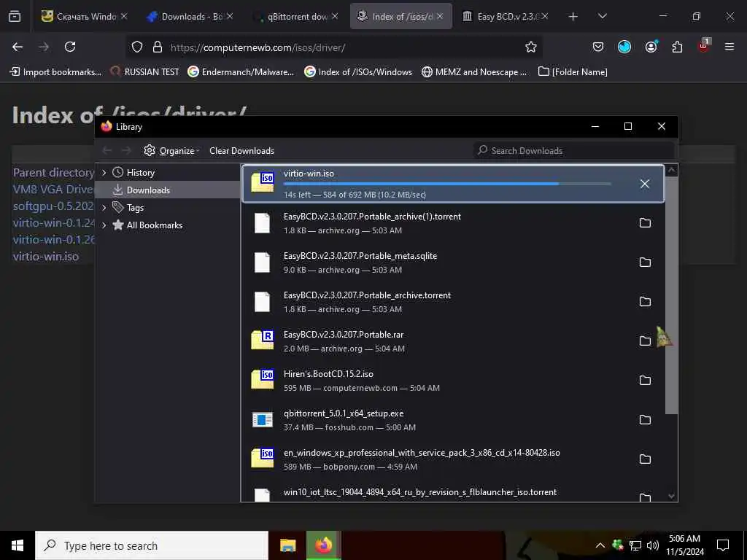Bookmark this page with the star
The width and height of the screenshot is (747, 560).
[x=531, y=47]
